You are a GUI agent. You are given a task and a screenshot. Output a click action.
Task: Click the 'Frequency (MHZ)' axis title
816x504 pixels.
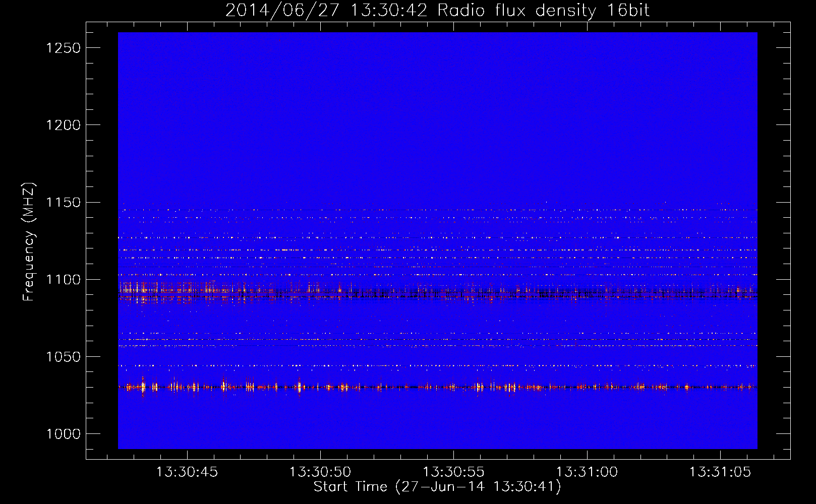(29, 242)
